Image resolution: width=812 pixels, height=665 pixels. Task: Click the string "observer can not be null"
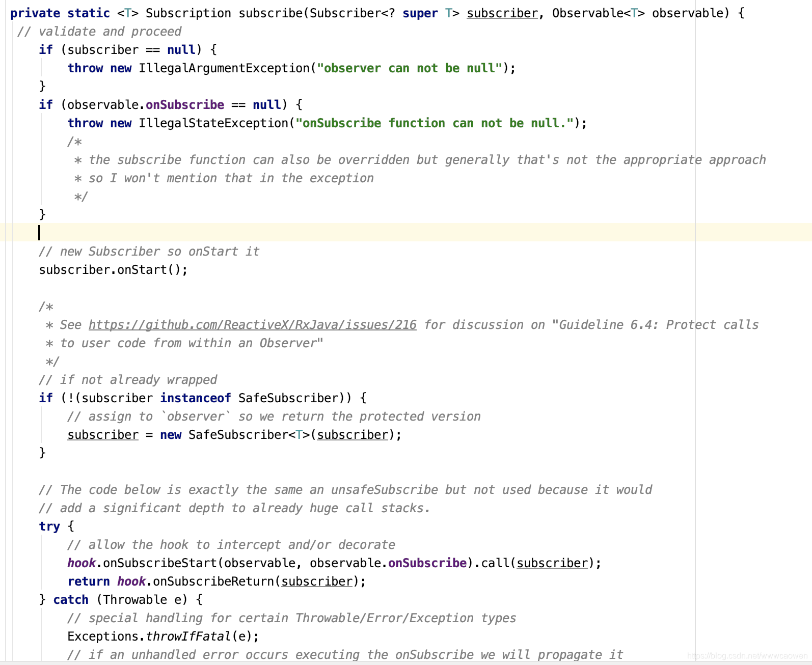pyautogui.click(x=410, y=68)
